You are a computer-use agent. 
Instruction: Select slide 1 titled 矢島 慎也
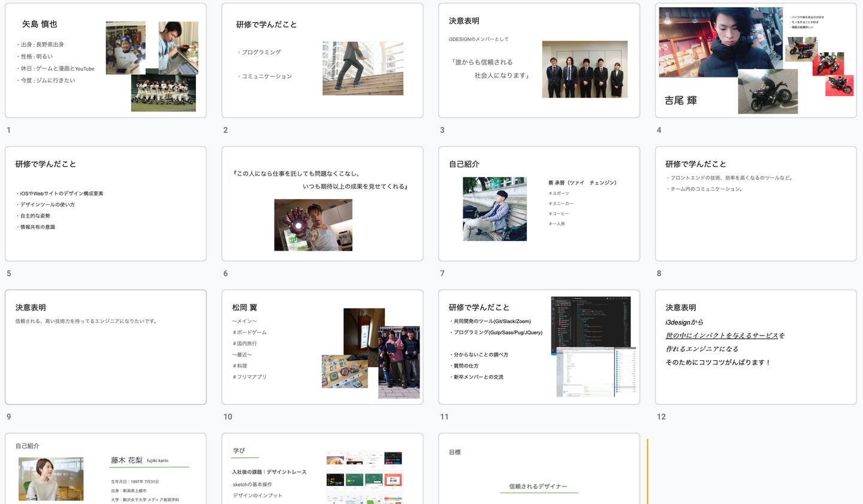point(105,61)
